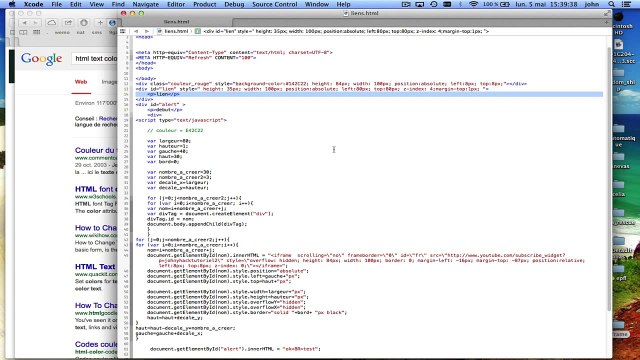Click the screen recording menu bar icon
Screen dimensions: 640x360
click(406, 4)
